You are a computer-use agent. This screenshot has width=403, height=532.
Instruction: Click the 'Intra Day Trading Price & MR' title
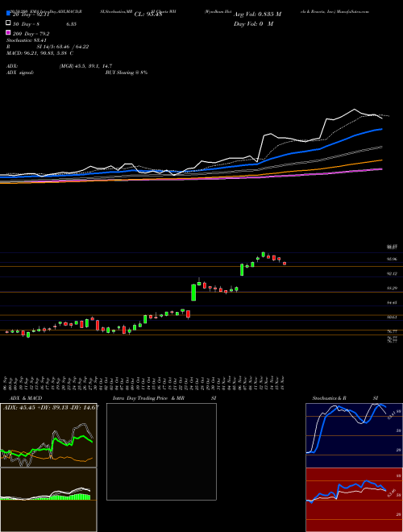[x=148, y=398]
